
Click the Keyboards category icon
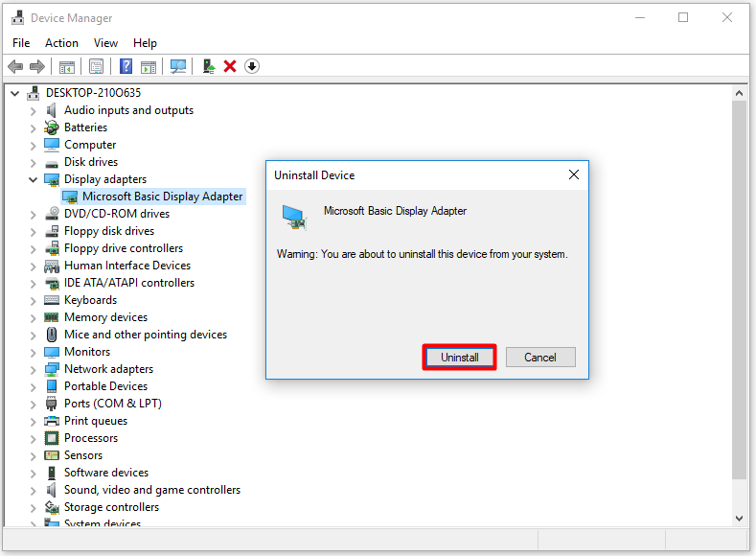[52, 300]
